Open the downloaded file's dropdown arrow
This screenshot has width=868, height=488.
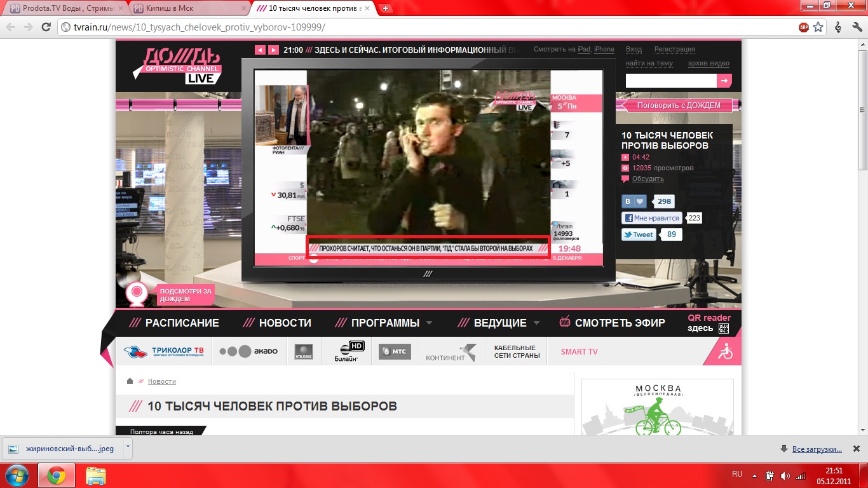pyautogui.click(x=127, y=448)
